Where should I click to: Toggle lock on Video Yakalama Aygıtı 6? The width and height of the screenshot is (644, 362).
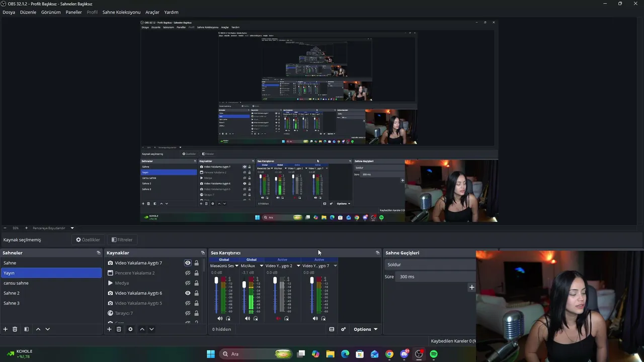click(196, 293)
